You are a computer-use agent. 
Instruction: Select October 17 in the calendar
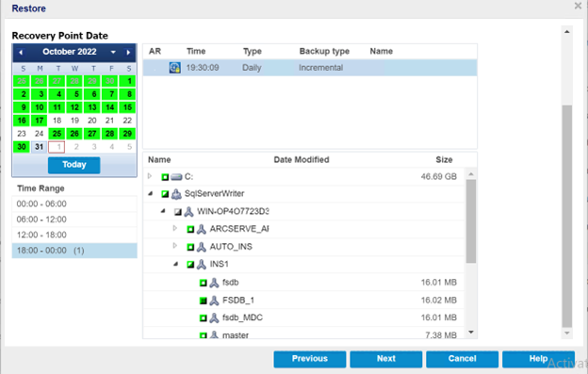[39, 121]
